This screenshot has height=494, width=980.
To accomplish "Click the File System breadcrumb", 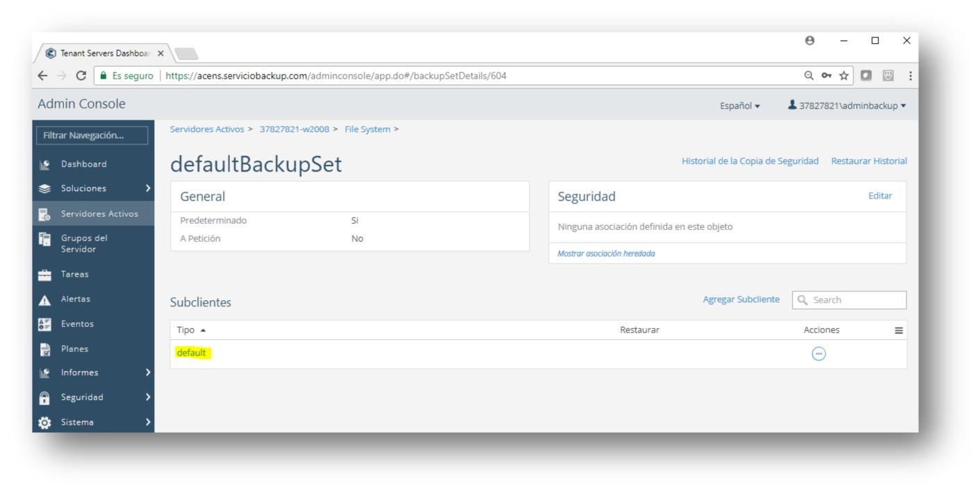I will tap(367, 129).
